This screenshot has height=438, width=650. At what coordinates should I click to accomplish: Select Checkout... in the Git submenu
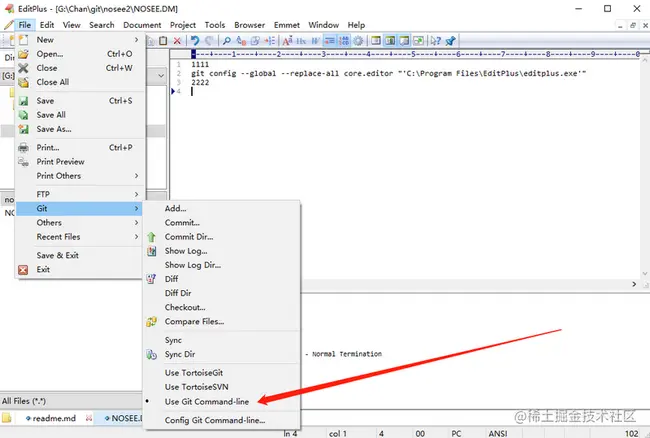(222, 307)
